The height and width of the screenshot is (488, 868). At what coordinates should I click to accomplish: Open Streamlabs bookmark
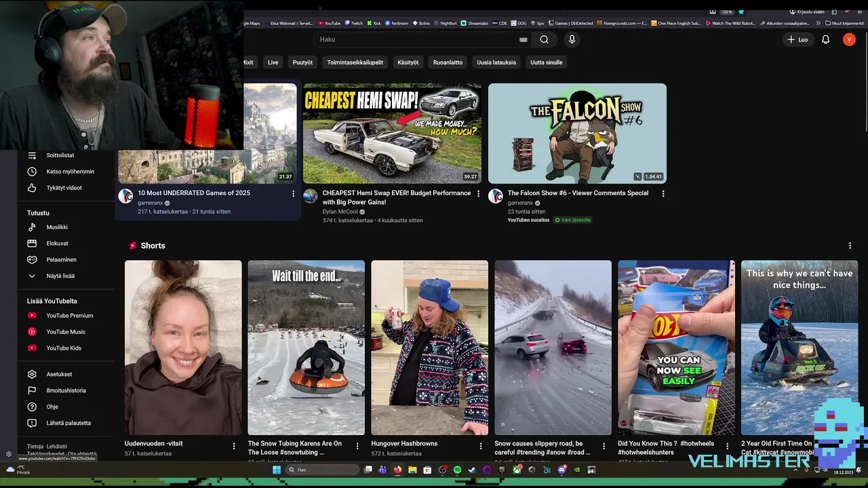tap(474, 23)
